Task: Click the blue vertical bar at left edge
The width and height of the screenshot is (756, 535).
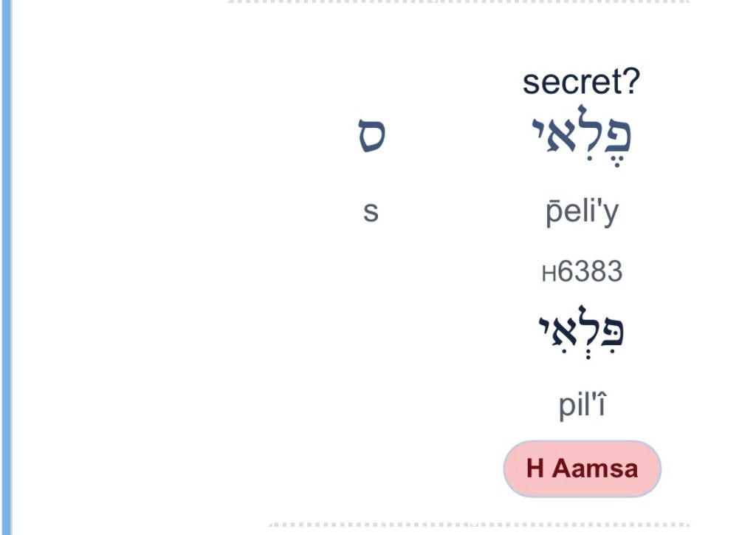Action: click(x=7, y=266)
